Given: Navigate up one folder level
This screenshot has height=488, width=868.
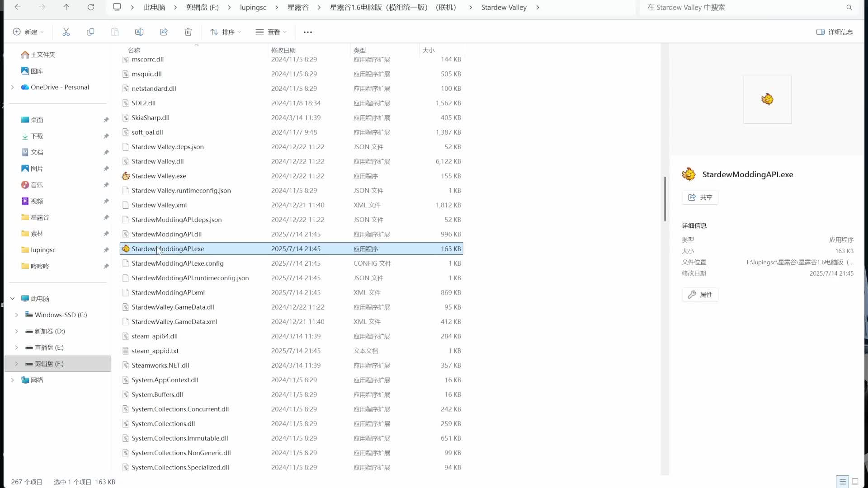Looking at the screenshot, I should point(66,7).
